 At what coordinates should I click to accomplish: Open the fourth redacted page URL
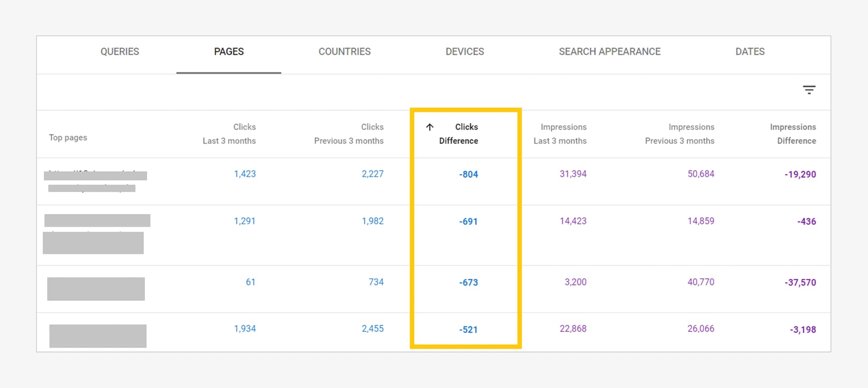point(98,336)
